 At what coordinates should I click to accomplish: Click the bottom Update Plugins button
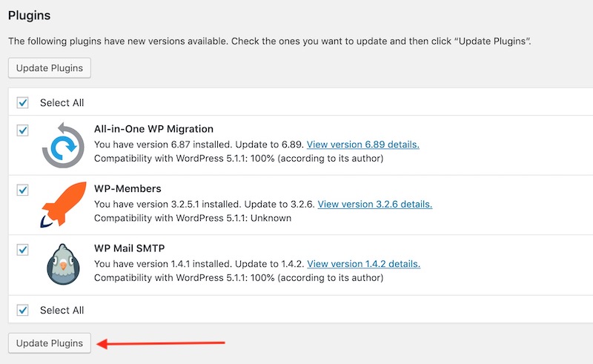point(50,343)
